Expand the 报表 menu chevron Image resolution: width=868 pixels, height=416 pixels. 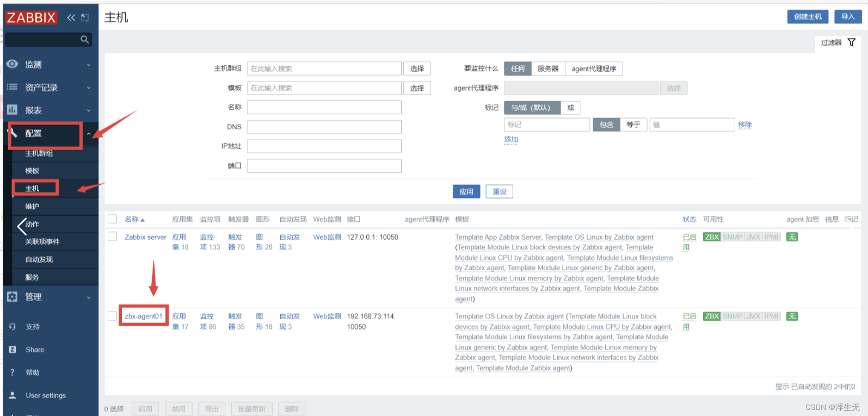click(x=89, y=110)
